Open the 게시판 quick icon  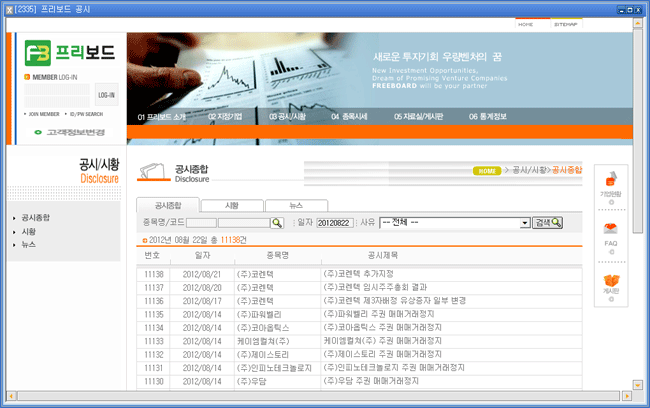click(611, 285)
